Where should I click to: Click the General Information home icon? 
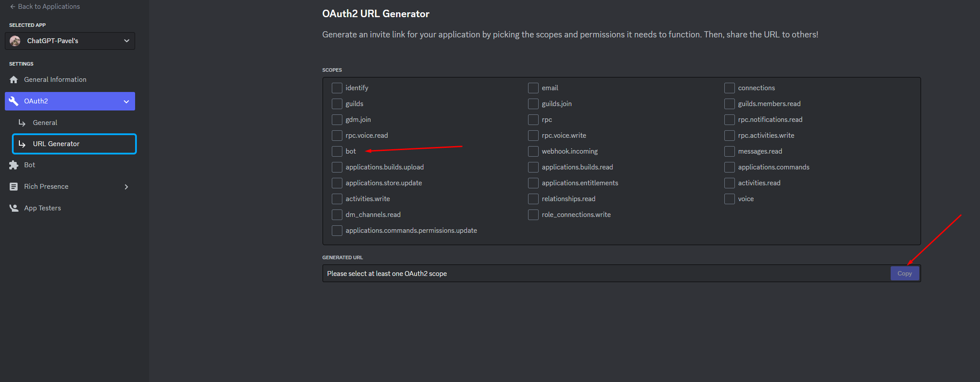click(x=14, y=79)
